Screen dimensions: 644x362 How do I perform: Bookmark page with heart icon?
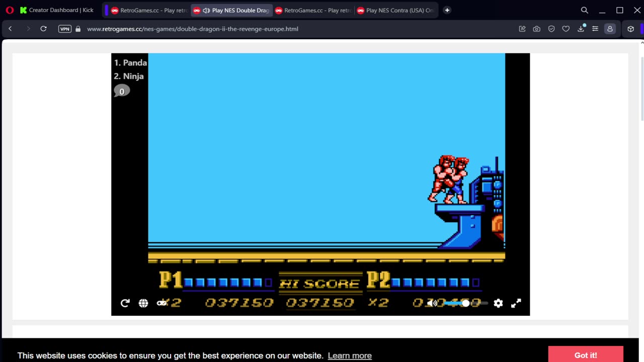(x=566, y=29)
